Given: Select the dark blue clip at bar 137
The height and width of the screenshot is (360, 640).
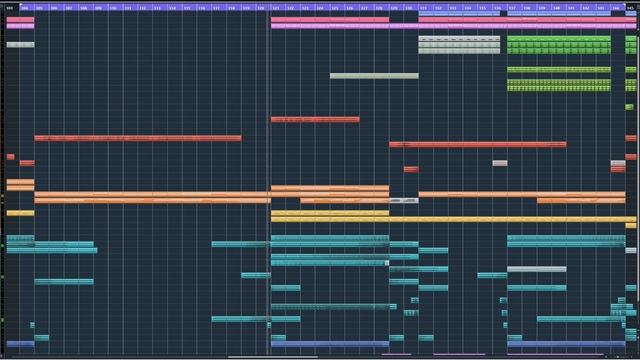Looking at the screenshot, I should click(x=566, y=344).
